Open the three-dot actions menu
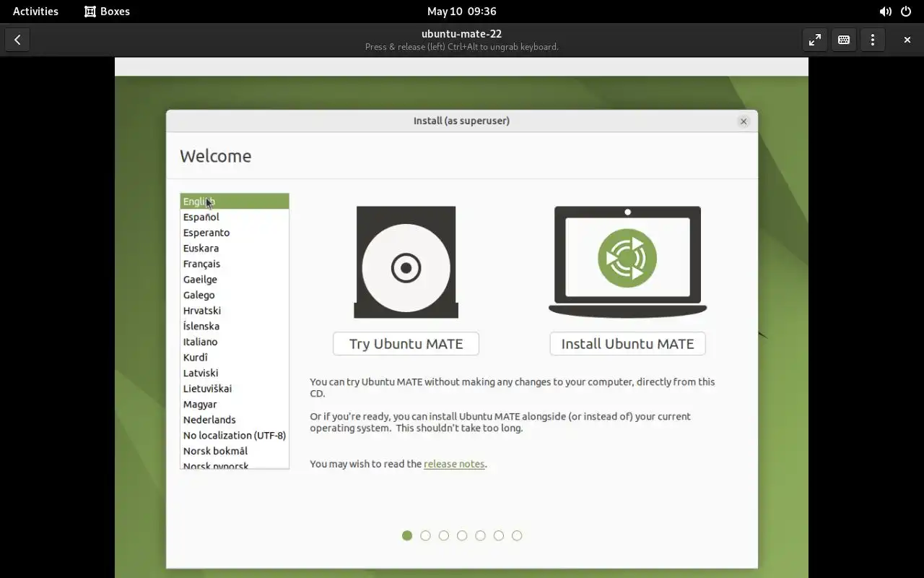924x578 pixels. [x=873, y=40]
